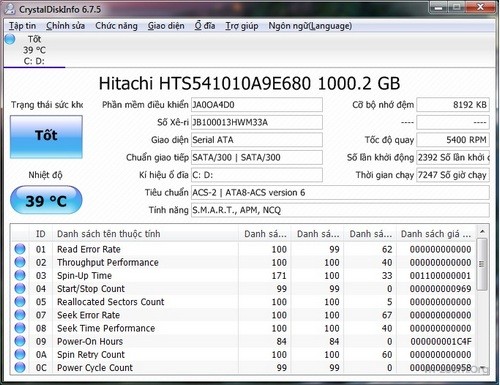Click status orb for Throughput Performance
The width and height of the screenshot is (500, 385).
tap(20, 262)
